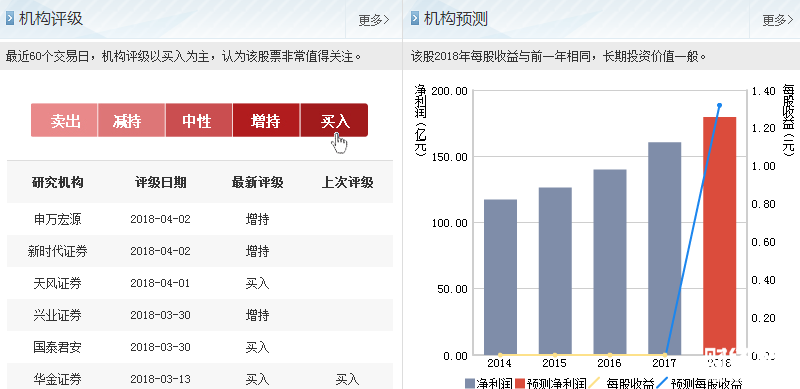Click the 机构评级 panel title
Image resolution: width=800 pixels, height=389 pixels.
[51, 19]
